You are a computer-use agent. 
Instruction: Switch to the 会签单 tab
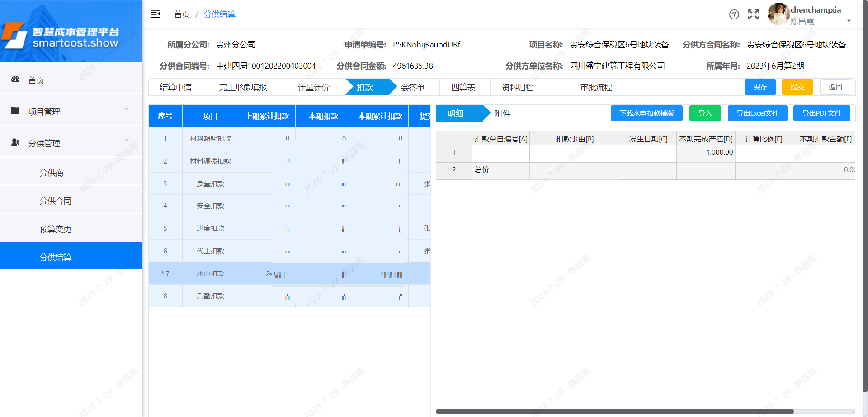point(412,87)
